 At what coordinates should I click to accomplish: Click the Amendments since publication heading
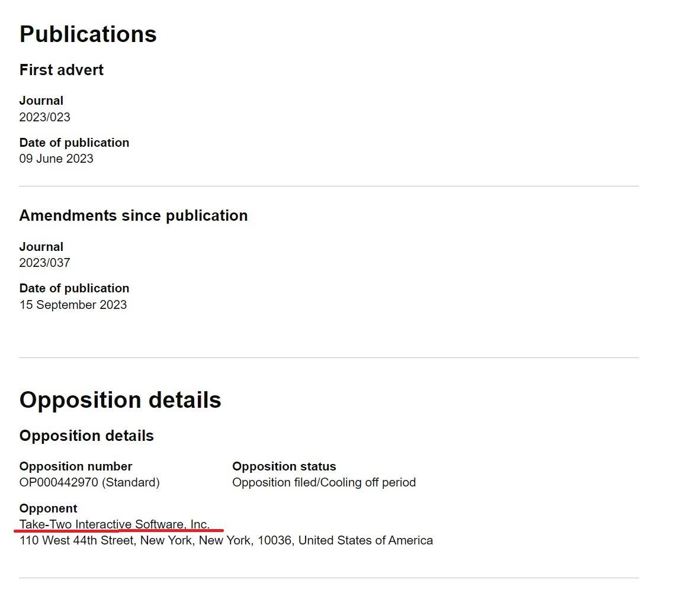[133, 215]
